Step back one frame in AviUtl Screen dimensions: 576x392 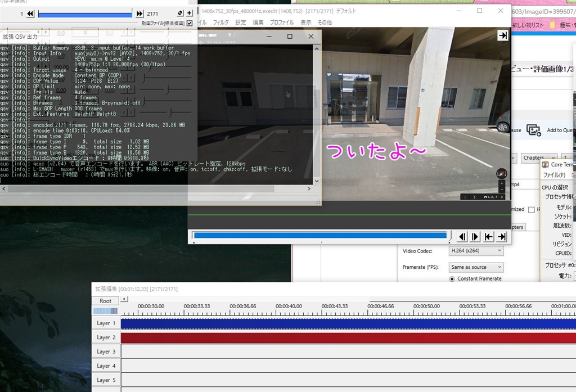(x=462, y=237)
